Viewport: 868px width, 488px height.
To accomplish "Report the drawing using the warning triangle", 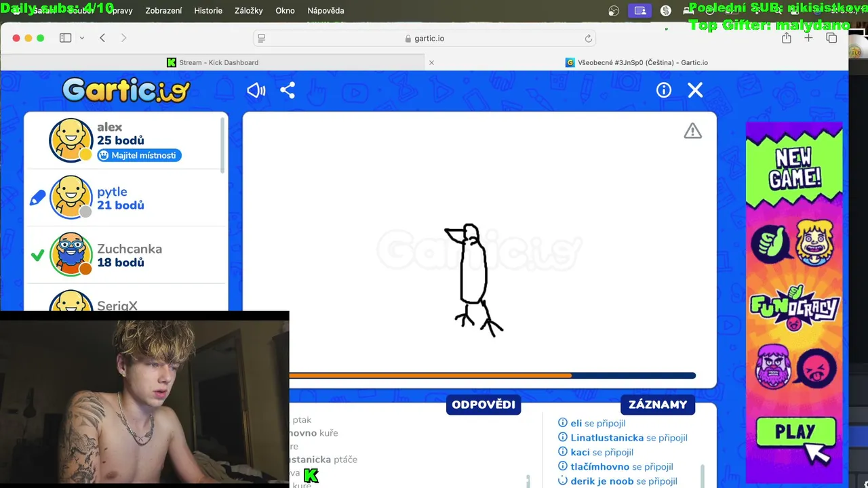I will (x=692, y=131).
